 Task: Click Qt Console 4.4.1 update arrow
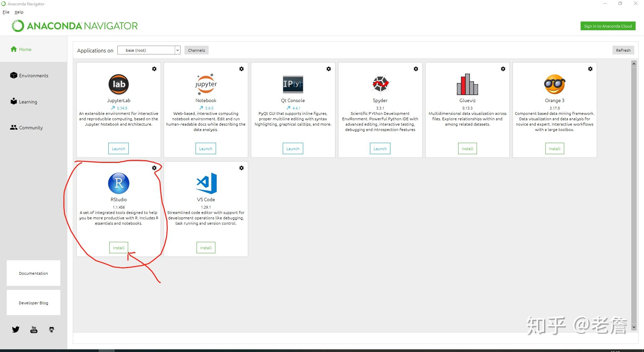click(x=288, y=108)
